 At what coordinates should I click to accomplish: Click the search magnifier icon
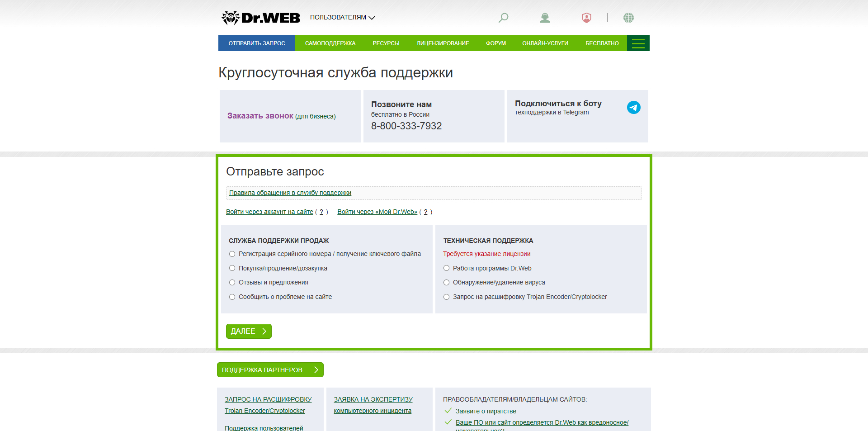point(503,18)
